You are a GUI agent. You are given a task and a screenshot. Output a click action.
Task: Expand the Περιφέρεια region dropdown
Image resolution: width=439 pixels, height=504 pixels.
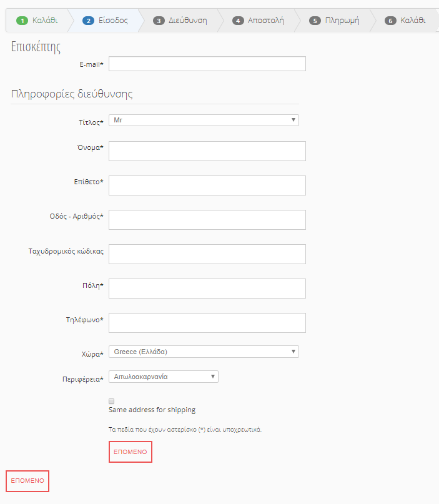163,377
